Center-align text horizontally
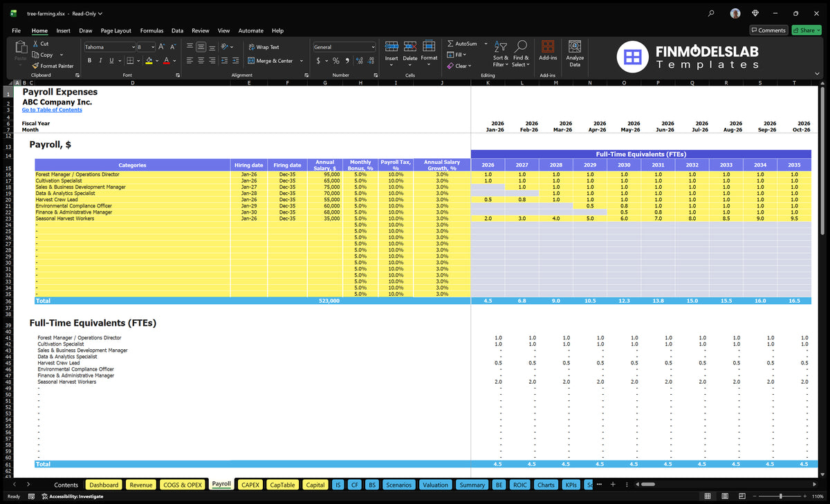The image size is (830, 504). pos(201,61)
